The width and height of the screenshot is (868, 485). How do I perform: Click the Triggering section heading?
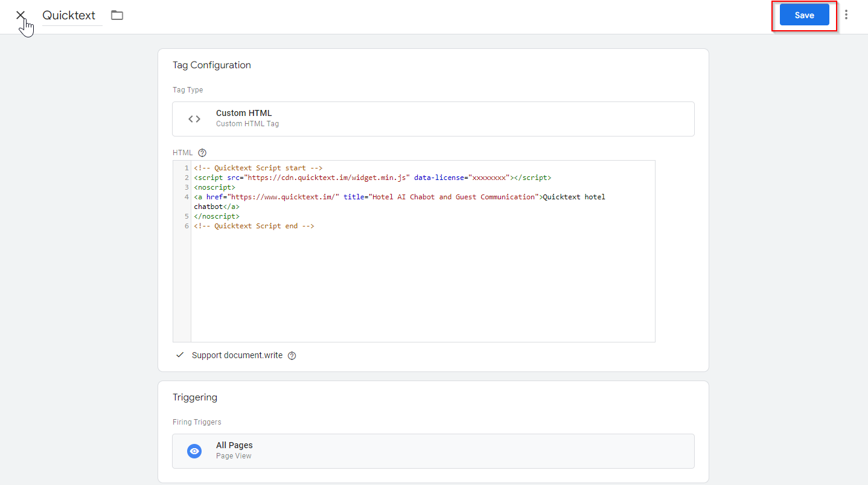click(x=195, y=397)
